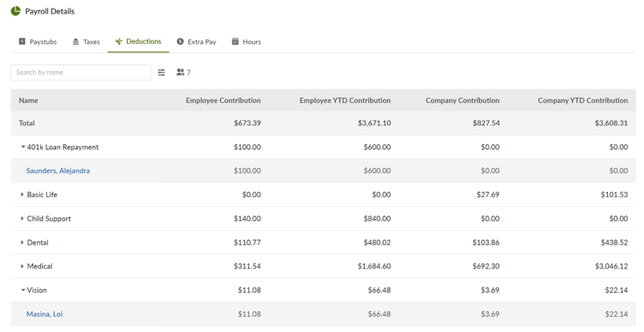
Task: Switch to the Paystubs tab
Action: [x=38, y=42]
